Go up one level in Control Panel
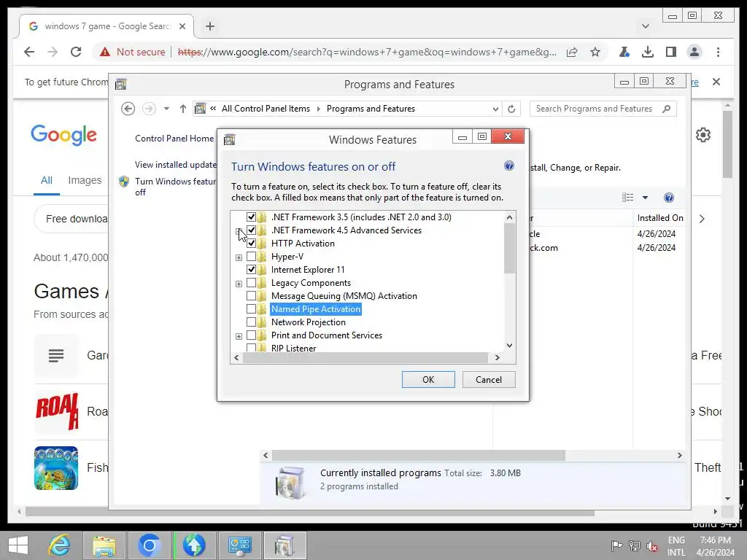This screenshot has width=747, height=560. click(183, 109)
